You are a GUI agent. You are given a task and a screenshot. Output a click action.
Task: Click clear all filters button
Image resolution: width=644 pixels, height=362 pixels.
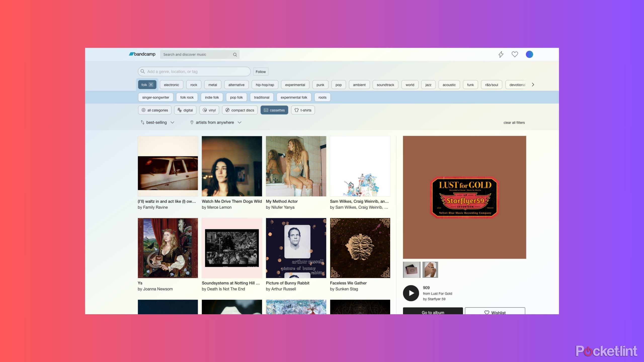pyautogui.click(x=514, y=122)
